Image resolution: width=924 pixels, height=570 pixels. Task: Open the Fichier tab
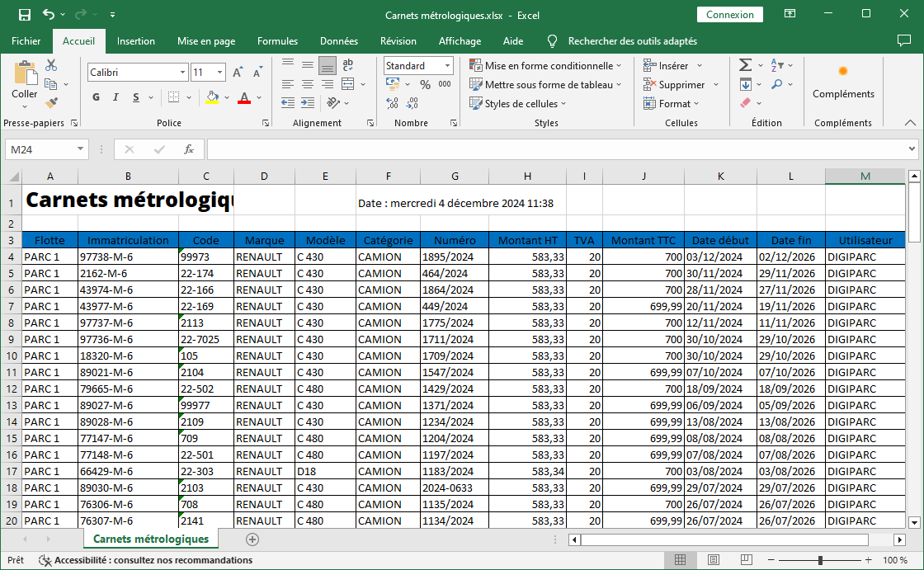click(x=26, y=40)
